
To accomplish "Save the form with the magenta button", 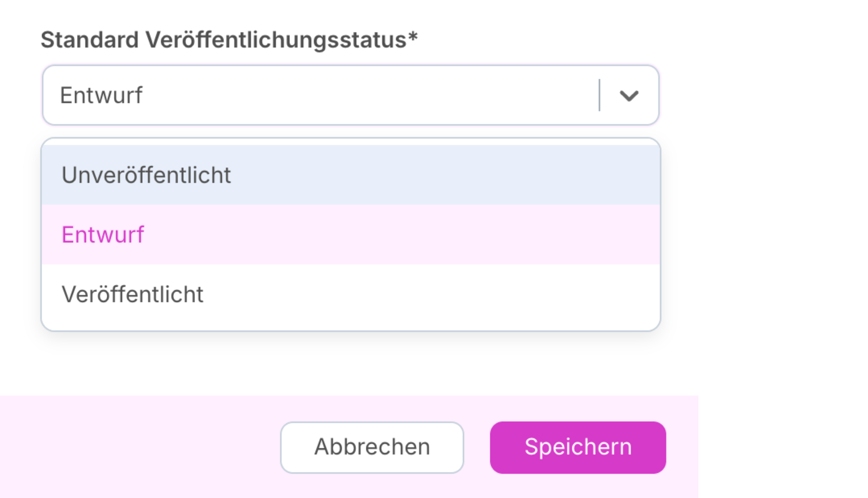I will click(x=578, y=447).
